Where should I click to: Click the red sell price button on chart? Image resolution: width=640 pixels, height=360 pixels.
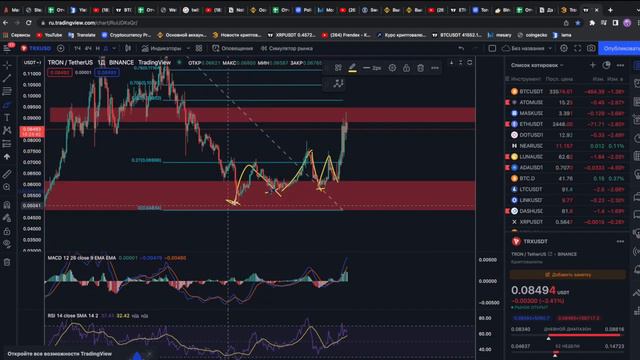tap(60, 73)
